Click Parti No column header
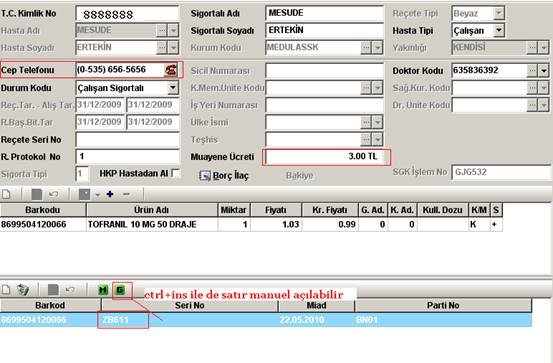Image resolution: width=553 pixels, height=363 pixels. coord(443,305)
